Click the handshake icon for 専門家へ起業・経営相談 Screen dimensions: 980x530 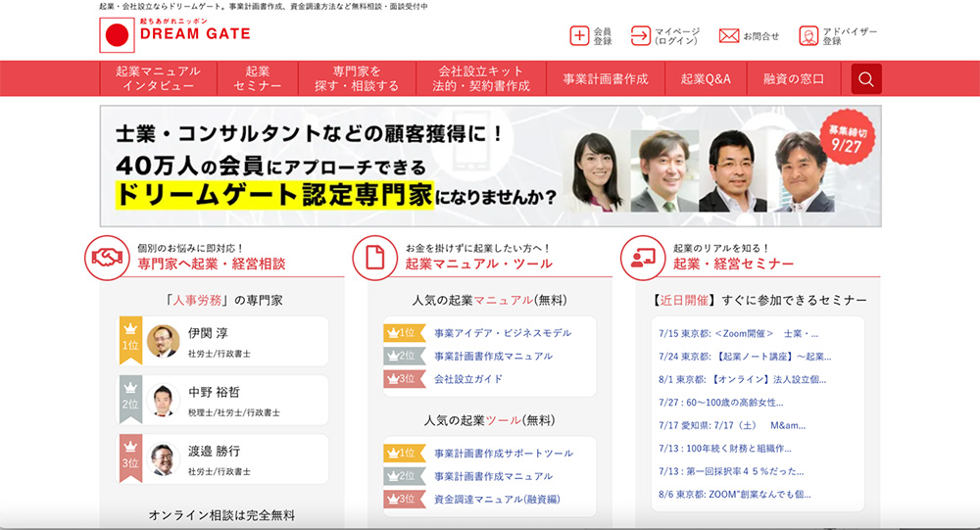[x=107, y=258]
